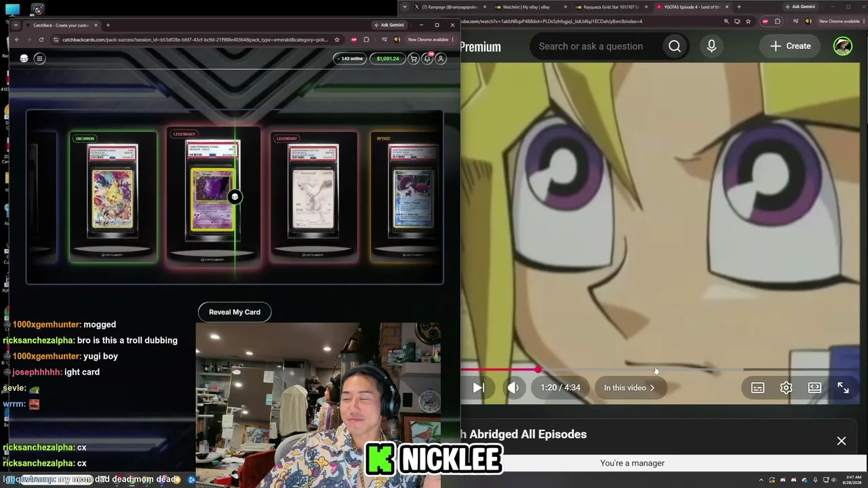The width and height of the screenshot is (868, 488).
Task: Mute the YouTube video volume
Action: tap(513, 388)
